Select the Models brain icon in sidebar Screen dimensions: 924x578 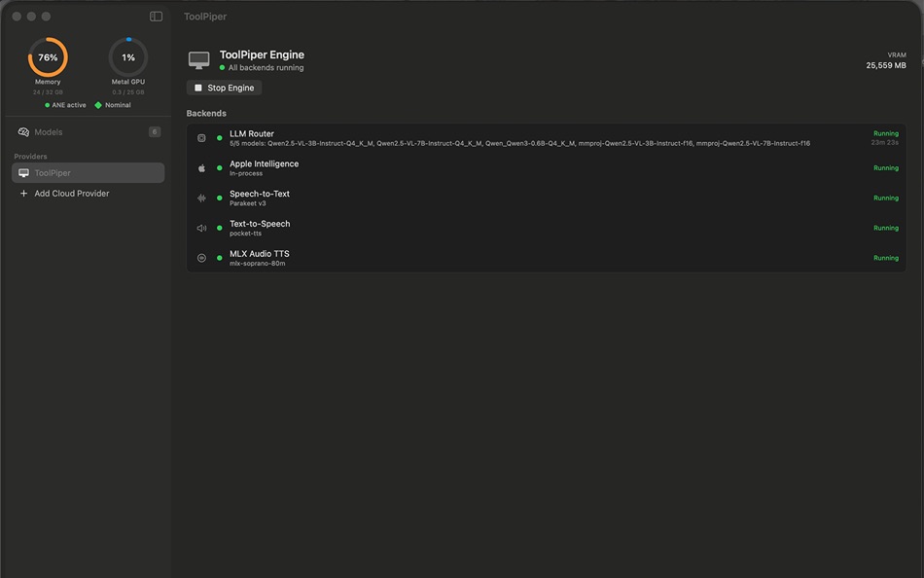[24, 131]
